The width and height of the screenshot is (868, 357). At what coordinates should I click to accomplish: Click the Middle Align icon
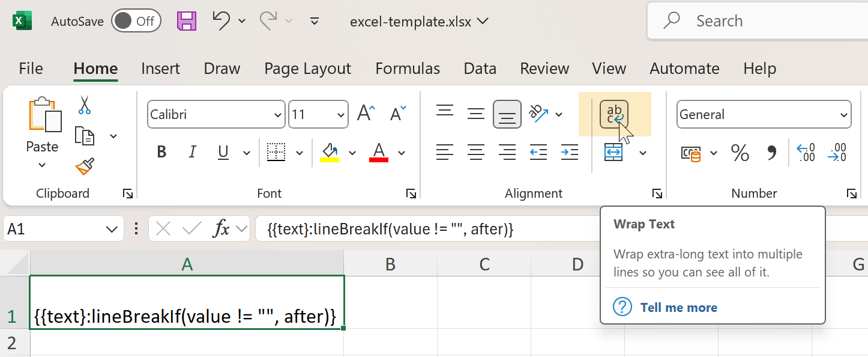[x=476, y=114]
